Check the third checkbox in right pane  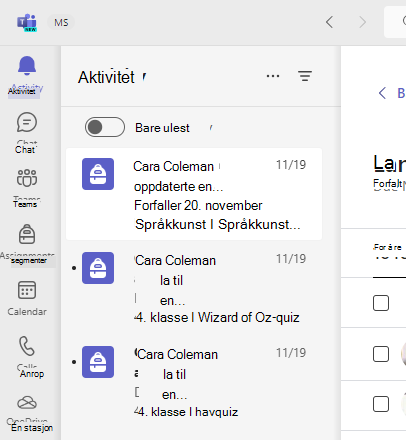(x=381, y=404)
